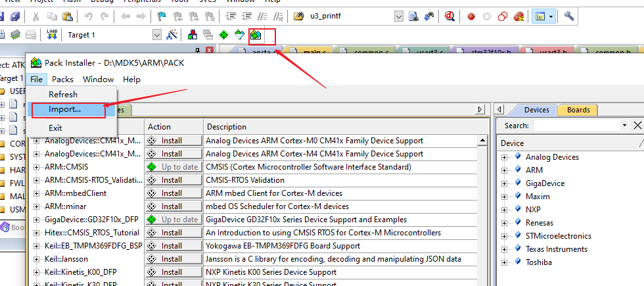Open the Window menu in Pack Installer
Image resolution: width=644 pixels, height=286 pixels.
(x=98, y=80)
